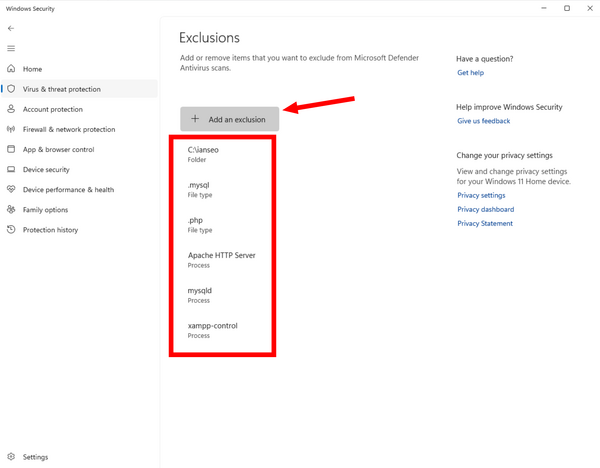Click the Windows Security window title
Viewport: 600px width, 468px height.
coord(30,8)
